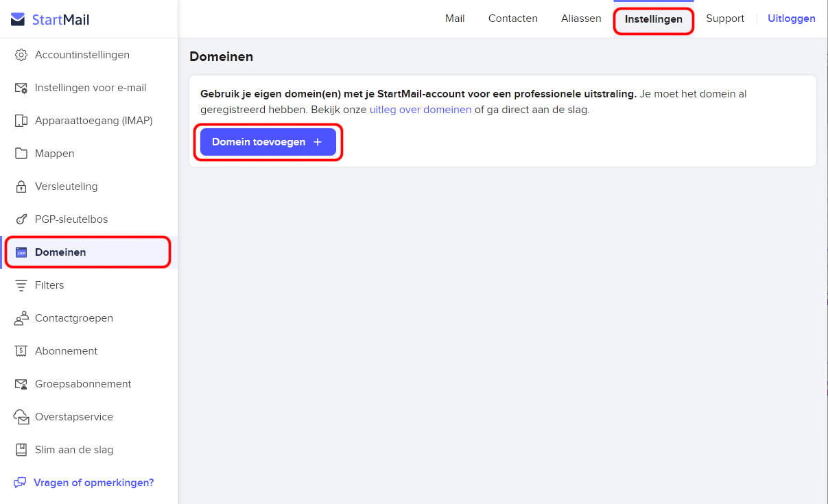Image resolution: width=828 pixels, height=504 pixels.
Task: Open the 'Vragen of opmerkingen?' link text
Action: (x=94, y=483)
